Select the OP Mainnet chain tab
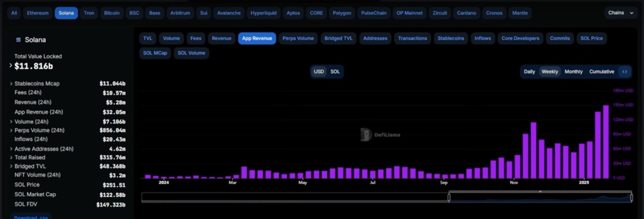 point(409,13)
